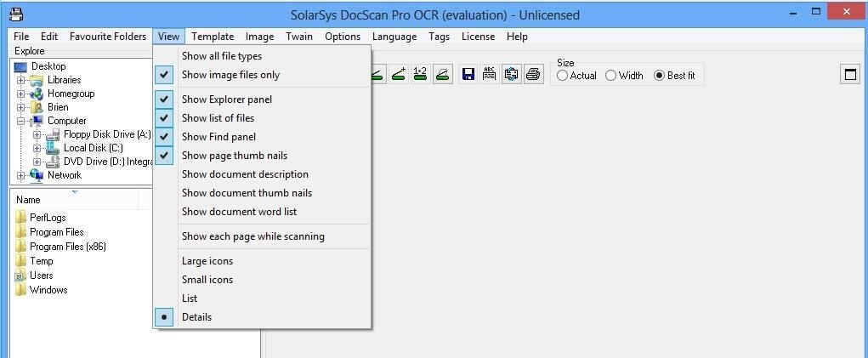This screenshot has width=868, height=358.
Task: Open the Twain menu
Action: click(299, 37)
